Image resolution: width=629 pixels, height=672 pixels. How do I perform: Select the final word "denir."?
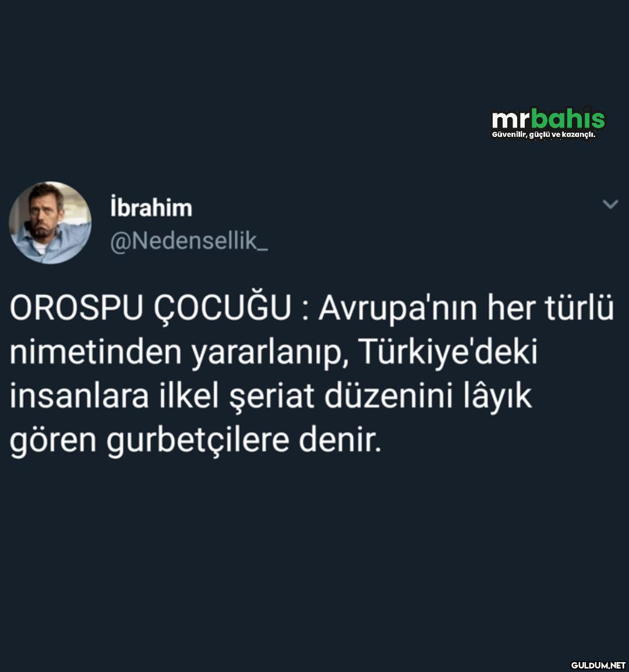(x=340, y=440)
